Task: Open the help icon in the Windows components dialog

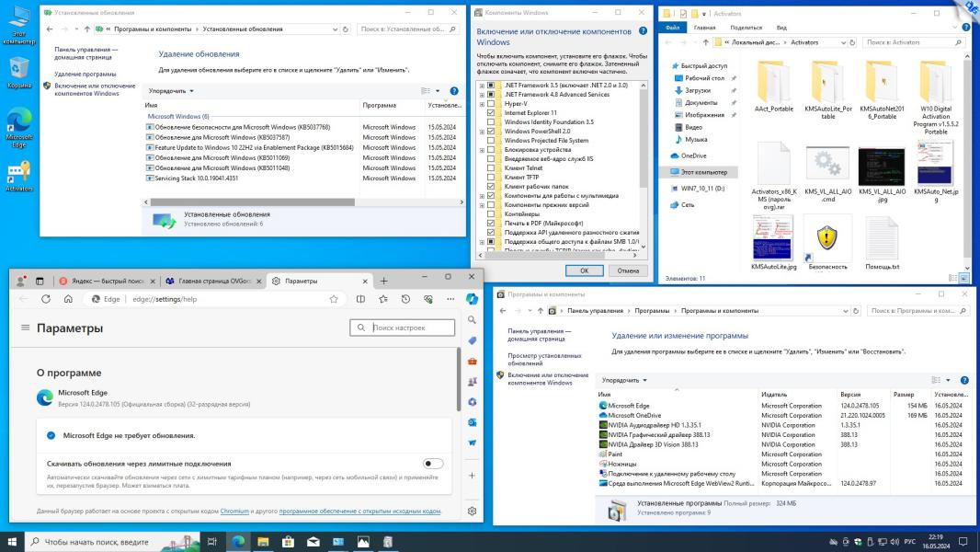Action: coord(644,31)
